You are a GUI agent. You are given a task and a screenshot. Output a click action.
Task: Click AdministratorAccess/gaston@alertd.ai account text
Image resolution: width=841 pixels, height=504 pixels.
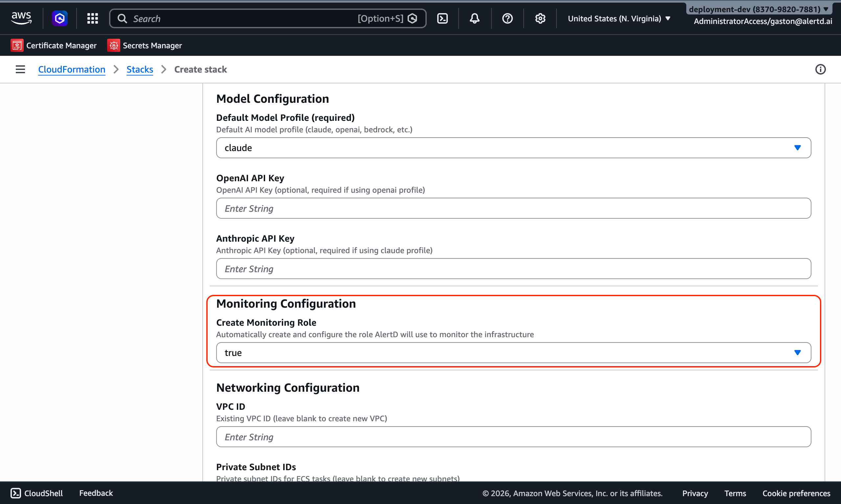tap(763, 21)
